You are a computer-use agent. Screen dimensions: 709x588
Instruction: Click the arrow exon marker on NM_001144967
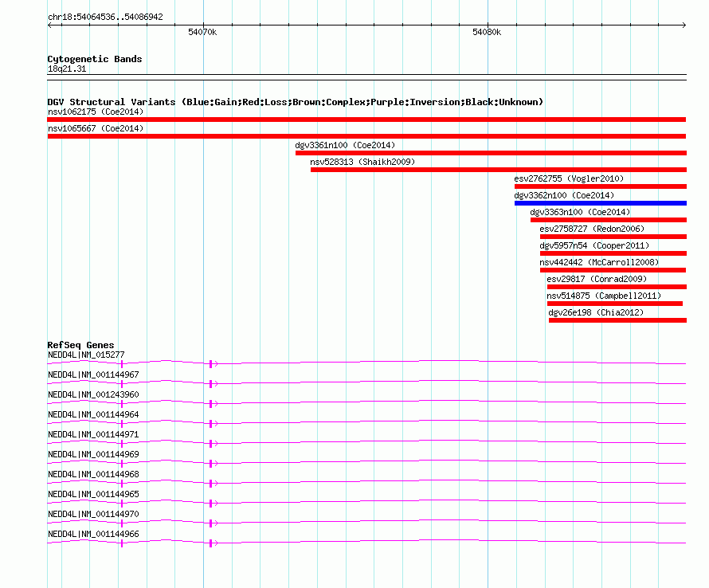[213, 383]
